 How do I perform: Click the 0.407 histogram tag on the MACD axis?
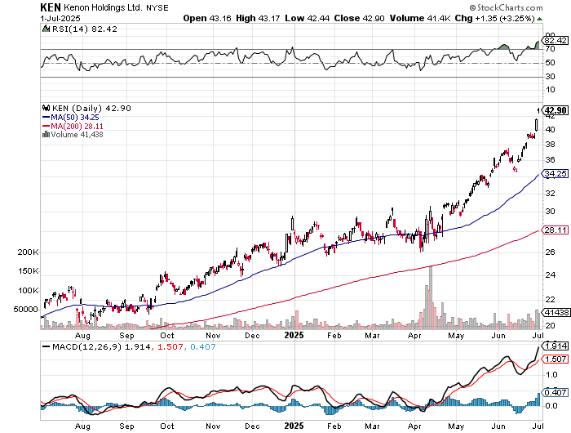click(556, 392)
